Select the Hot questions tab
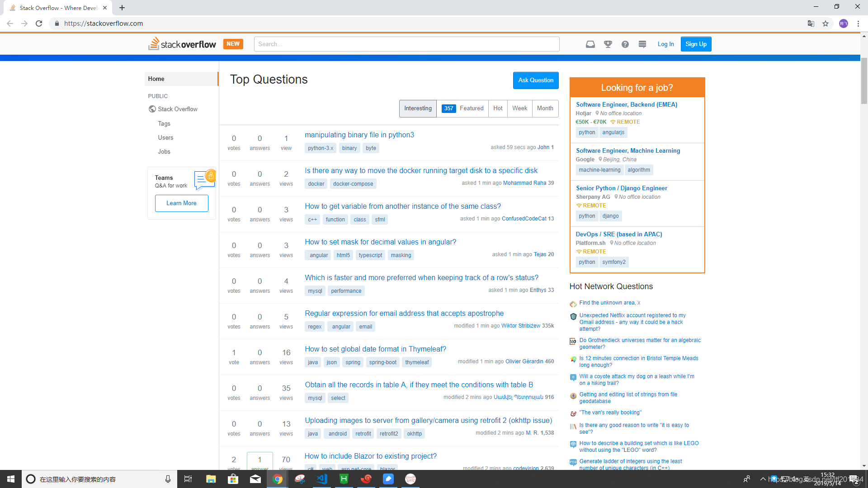Screen dimensions: 868x488 (x=498, y=108)
